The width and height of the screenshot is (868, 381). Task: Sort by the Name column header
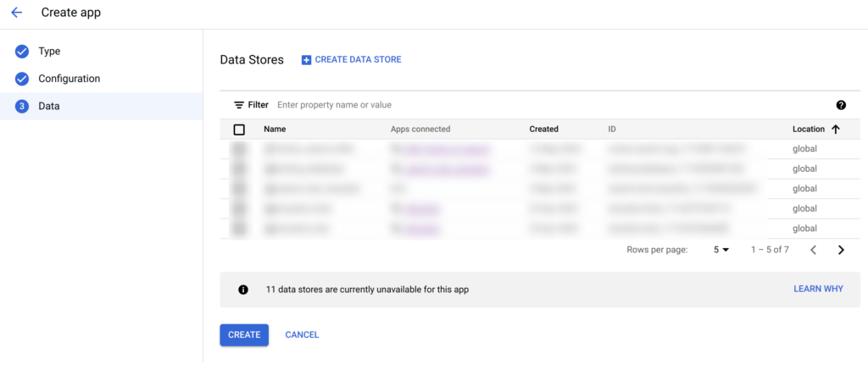click(x=275, y=130)
